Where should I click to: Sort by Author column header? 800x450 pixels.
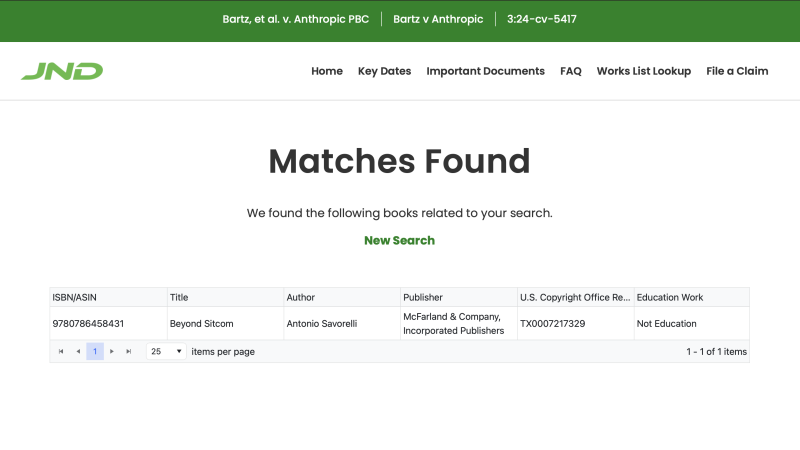click(342, 297)
